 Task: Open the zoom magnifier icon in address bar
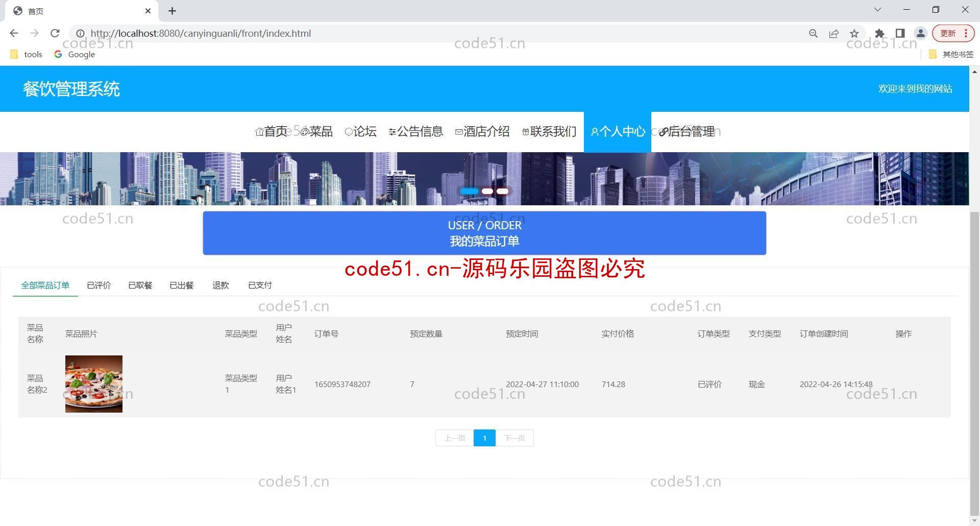(x=813, y=33)
